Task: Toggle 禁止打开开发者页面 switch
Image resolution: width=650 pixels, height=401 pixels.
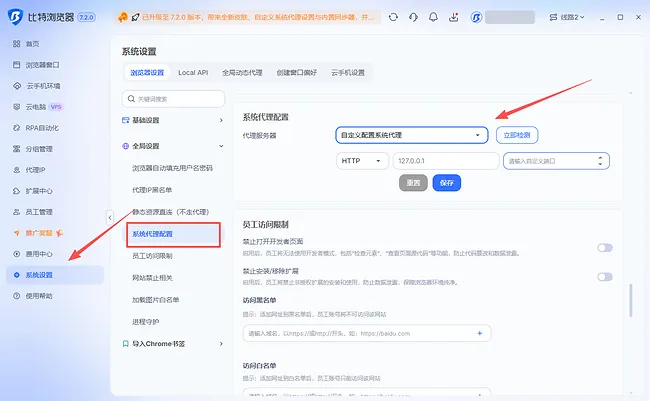Action: (x=605, y=248)
